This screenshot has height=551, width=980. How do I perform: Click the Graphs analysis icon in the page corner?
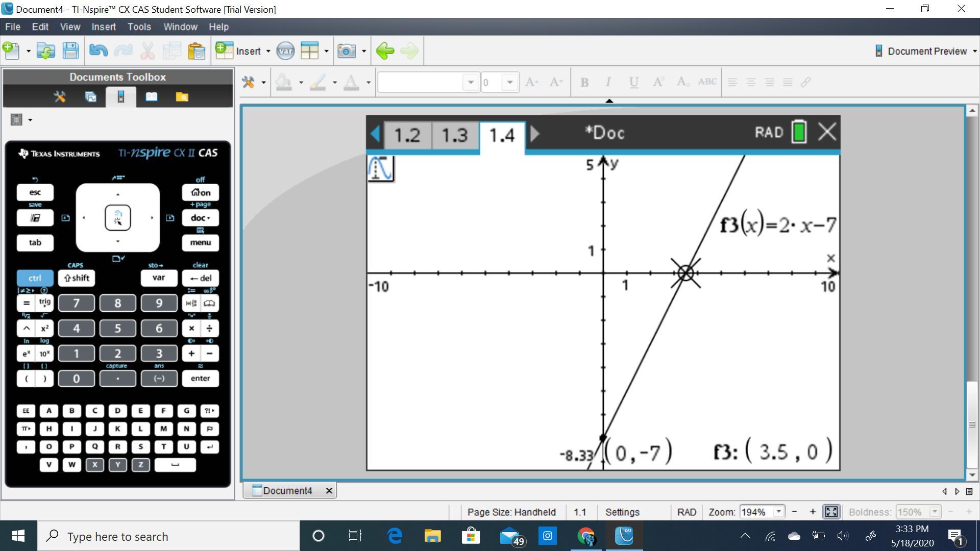point(381,168)
